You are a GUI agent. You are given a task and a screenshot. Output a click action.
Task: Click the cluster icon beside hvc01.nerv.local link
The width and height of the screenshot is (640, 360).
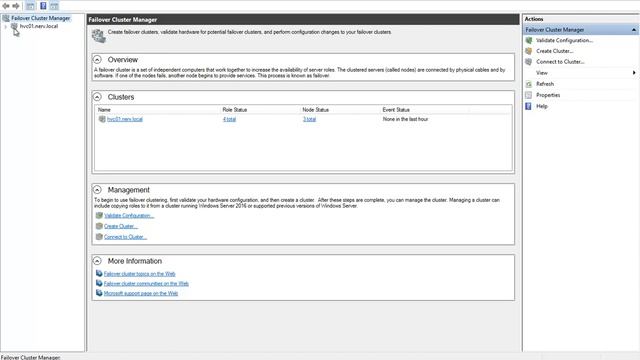click(102, 119)
